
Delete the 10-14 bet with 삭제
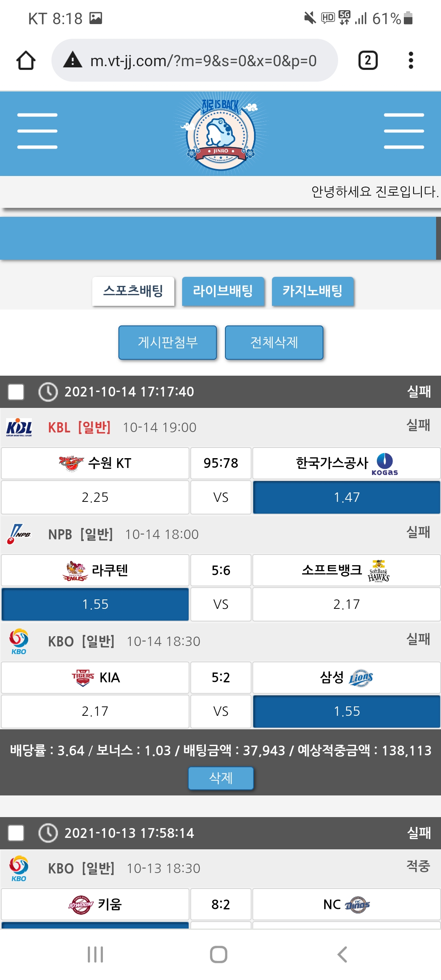tap(220, 778)
